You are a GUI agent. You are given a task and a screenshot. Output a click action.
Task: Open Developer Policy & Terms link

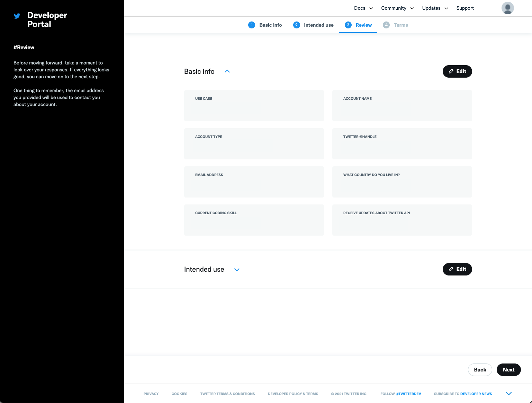[293, 394]
